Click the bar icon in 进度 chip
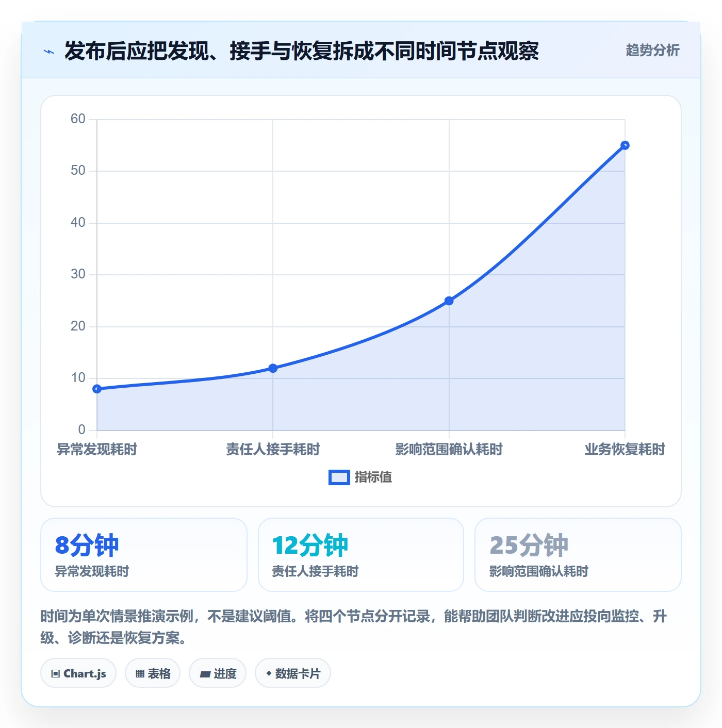The width and height of the screenshot is (722, 728). tap(205, 674)
